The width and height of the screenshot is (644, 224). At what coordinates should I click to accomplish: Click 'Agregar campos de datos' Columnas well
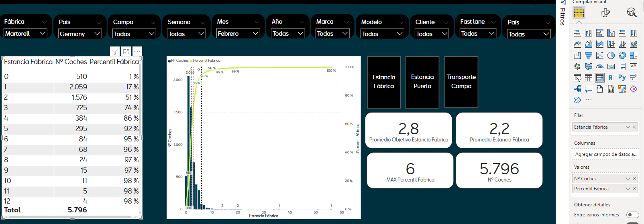pos(605,154)
